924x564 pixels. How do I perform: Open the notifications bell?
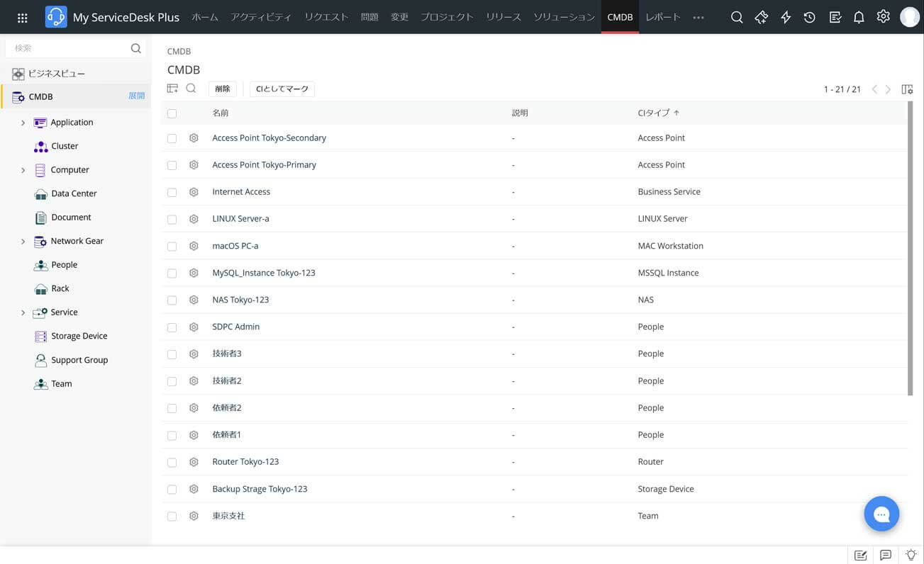[x=859, y=18]
